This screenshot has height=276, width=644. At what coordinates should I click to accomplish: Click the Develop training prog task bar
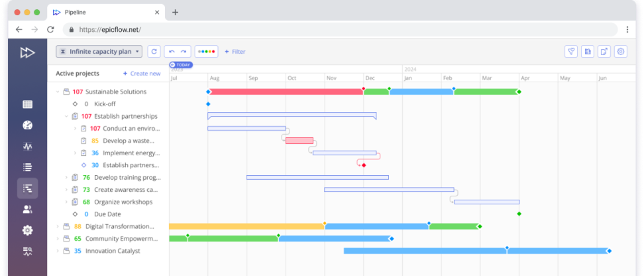point(317,177)
